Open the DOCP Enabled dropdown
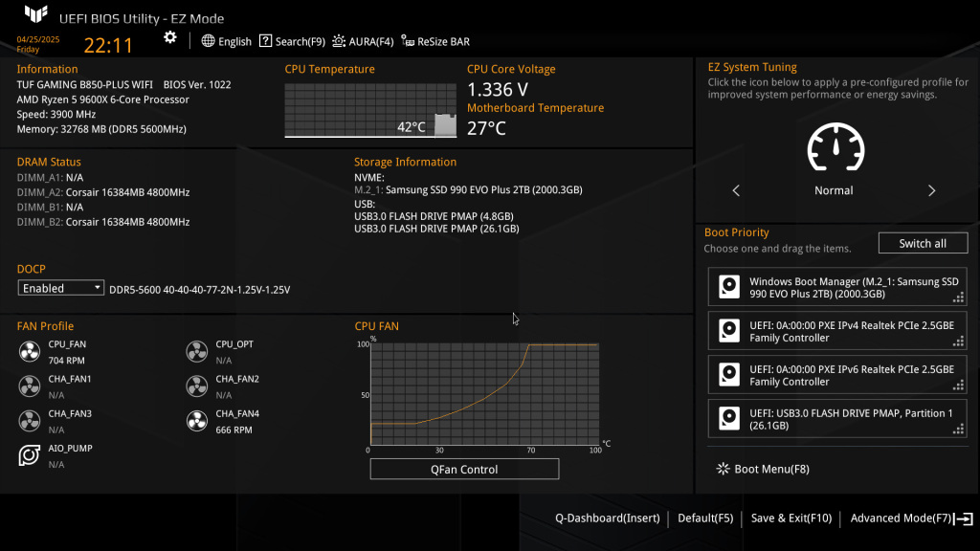980x551 pixels. coord(60,288)
